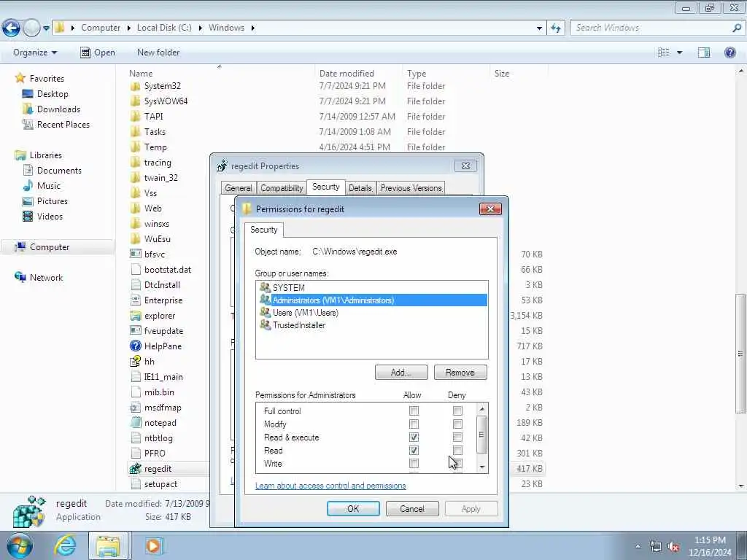Toggle Allow Read & execute checkbox

(x=414, y=437)
